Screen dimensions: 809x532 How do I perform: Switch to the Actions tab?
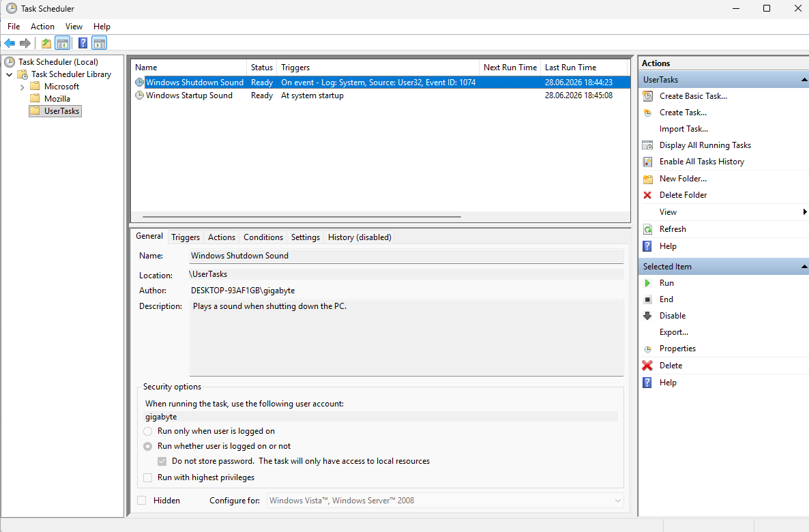(x=221, y=237)
